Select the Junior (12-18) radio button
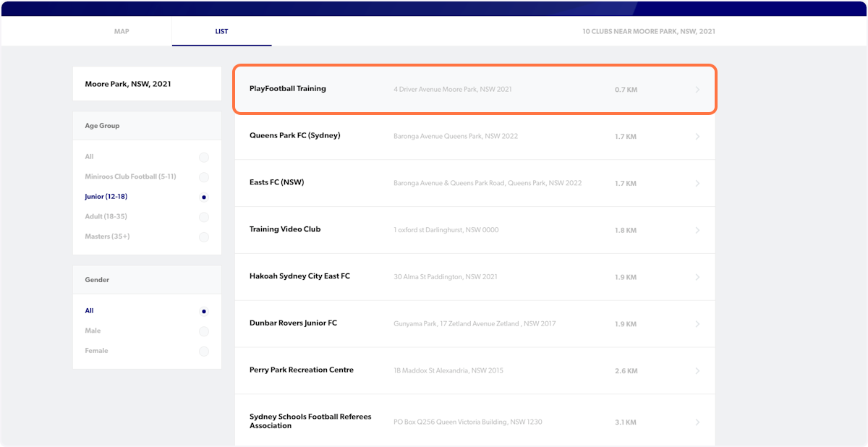Viewport: 868px width, 447px height. pyautogui.click(x=204, y=197)
